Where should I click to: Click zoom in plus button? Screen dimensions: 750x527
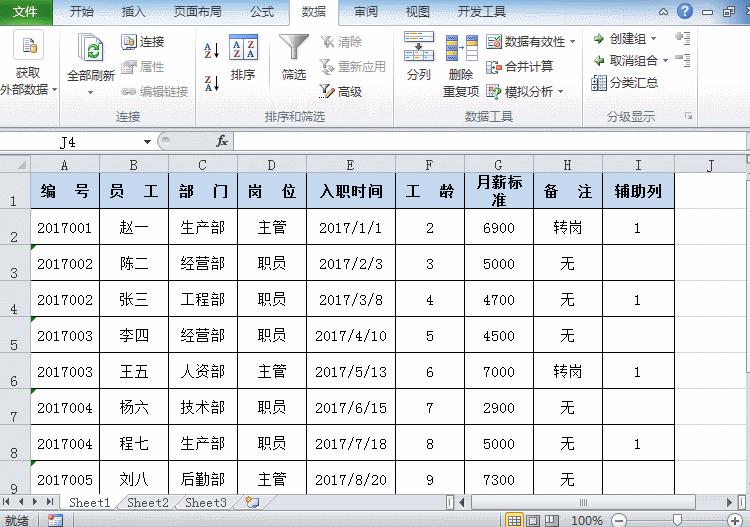735,520
